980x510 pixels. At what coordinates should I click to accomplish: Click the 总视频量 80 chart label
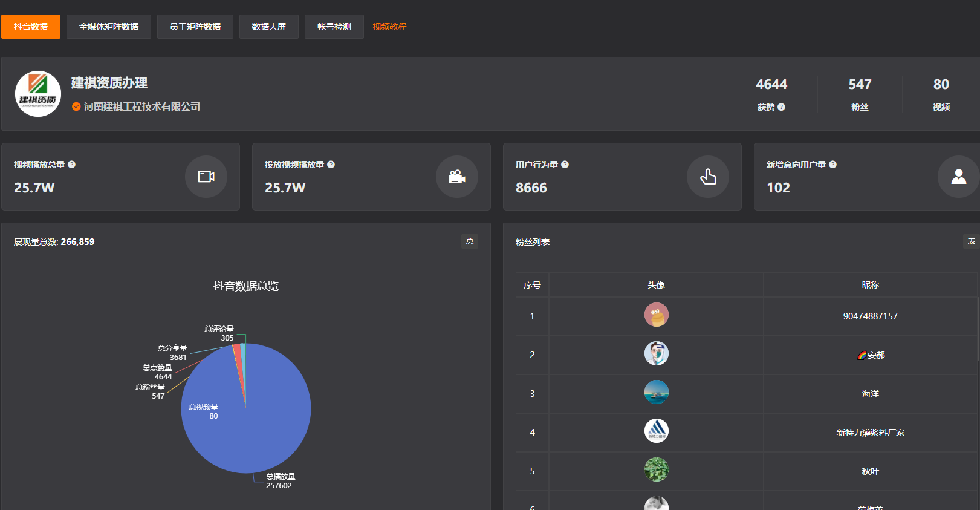[203, 411]
